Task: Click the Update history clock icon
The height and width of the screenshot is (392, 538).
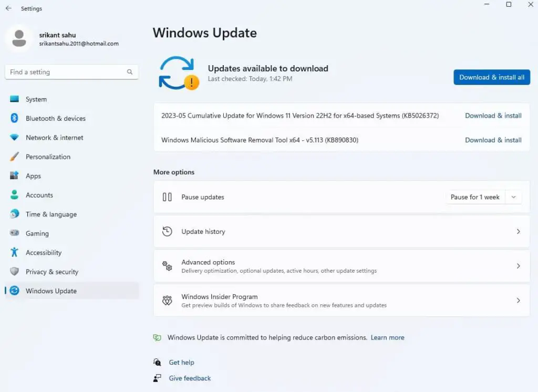Action: (x=167, y=231)
